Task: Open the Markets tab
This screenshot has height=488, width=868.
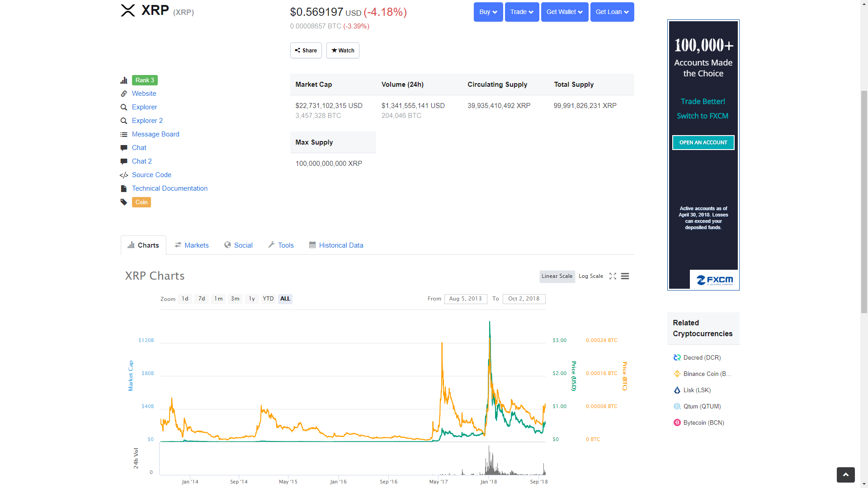Action: tap(192, 245)
